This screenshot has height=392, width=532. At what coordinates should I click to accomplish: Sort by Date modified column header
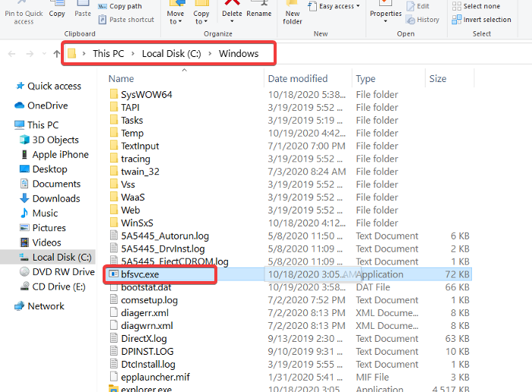point(298,79)
